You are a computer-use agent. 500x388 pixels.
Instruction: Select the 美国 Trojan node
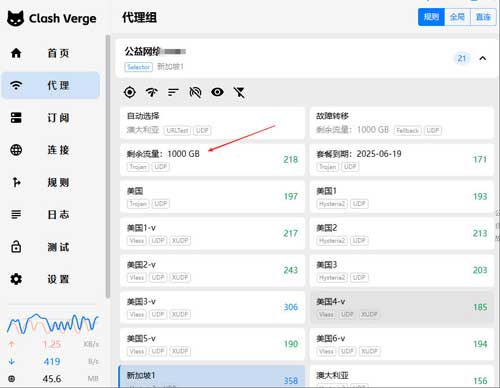(x=212, y=197)
